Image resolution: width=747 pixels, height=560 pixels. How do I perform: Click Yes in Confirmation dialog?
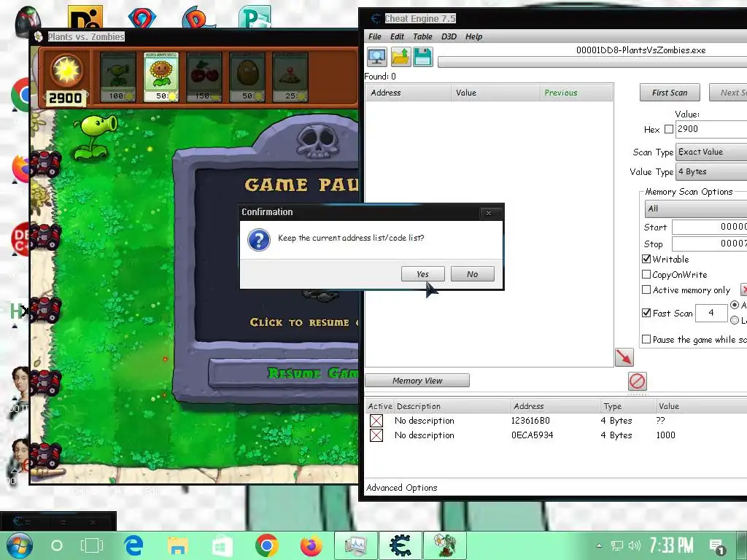coord(423,274)
